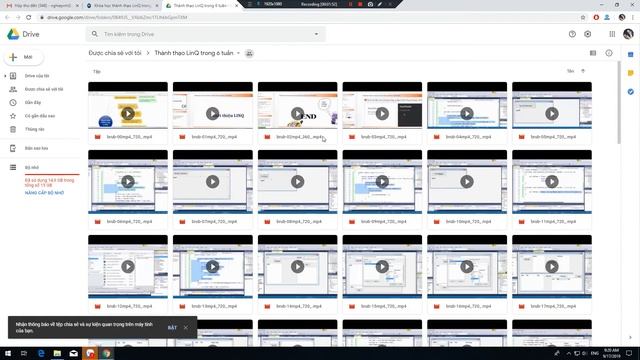Open Drive help menu question-mark icon
The width and height of the screenshot is (640, 360).
tap(572, 34)
